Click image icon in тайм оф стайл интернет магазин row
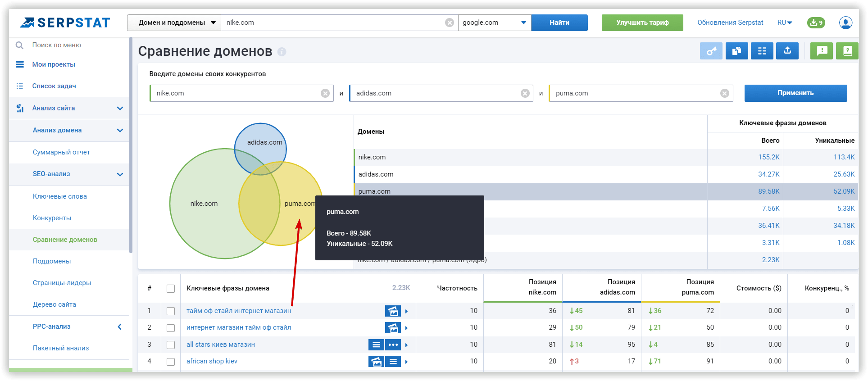The width and height of the screenshot is (868, 381). [x=393, y=311]
